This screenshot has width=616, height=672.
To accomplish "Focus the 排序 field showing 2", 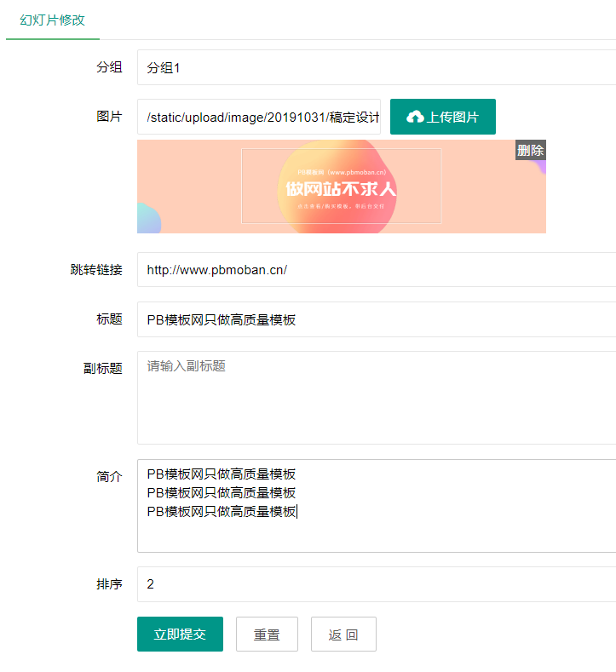I will click(375, 584).
